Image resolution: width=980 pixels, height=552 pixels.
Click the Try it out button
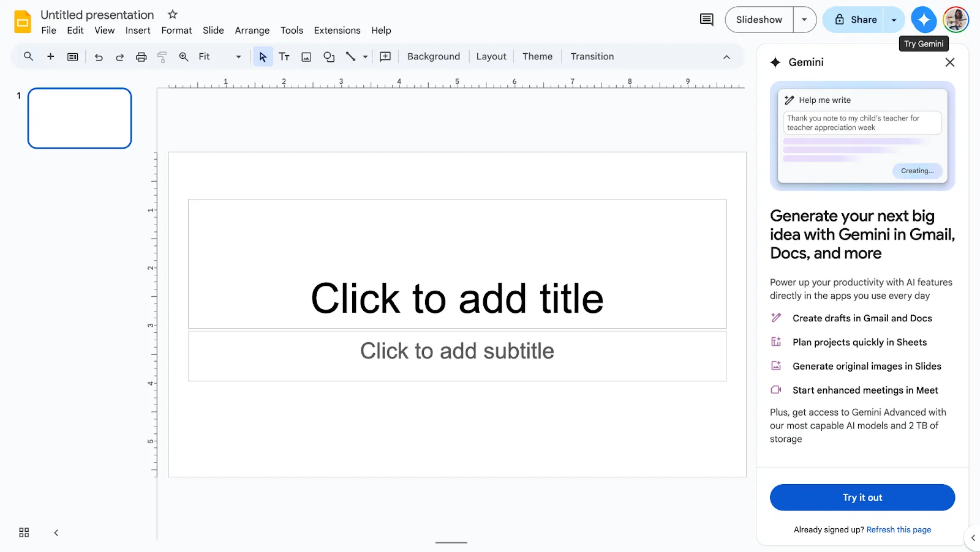point(862,498)
